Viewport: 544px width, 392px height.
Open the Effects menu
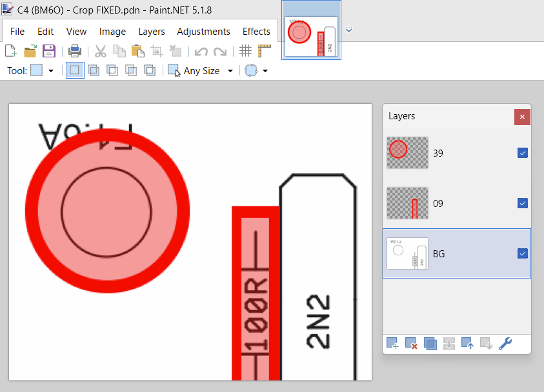coord(256,32)
